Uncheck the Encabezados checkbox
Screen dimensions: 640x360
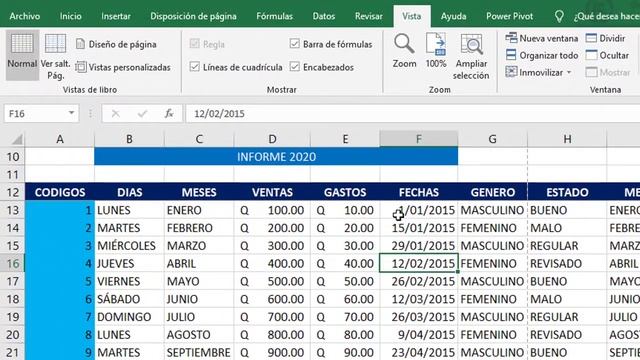[294, 67]
